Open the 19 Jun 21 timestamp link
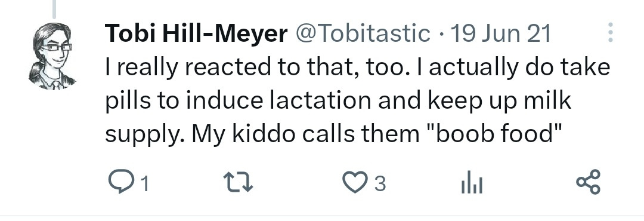 [x=500, y=33]
